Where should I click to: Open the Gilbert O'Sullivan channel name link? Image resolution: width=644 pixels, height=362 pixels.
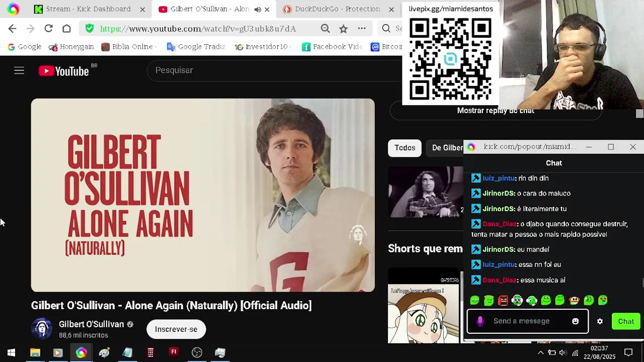[x=91, y=324]
